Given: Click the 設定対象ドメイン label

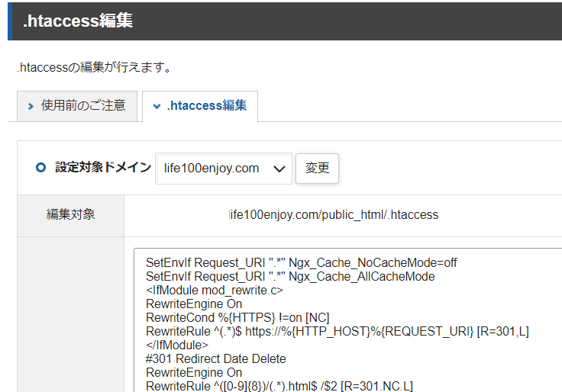Looking at the screenshot, I should point(103,167).
